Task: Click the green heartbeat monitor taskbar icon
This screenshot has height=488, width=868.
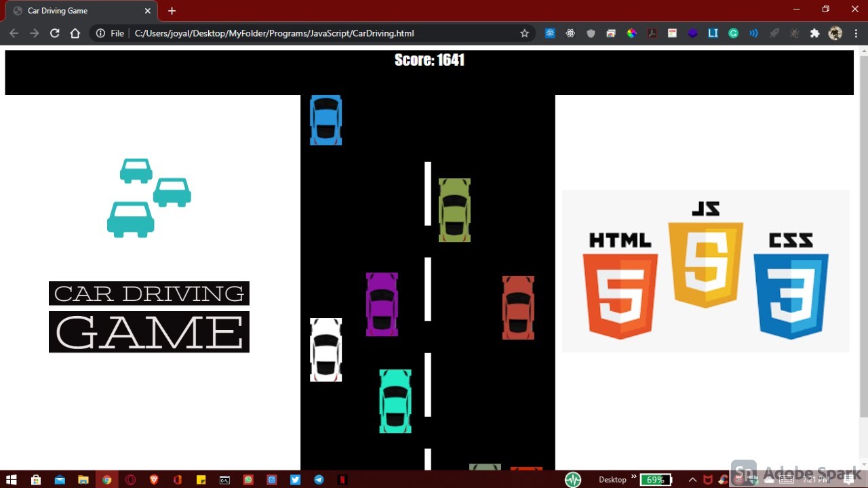Action: click(x=573, y=479)
